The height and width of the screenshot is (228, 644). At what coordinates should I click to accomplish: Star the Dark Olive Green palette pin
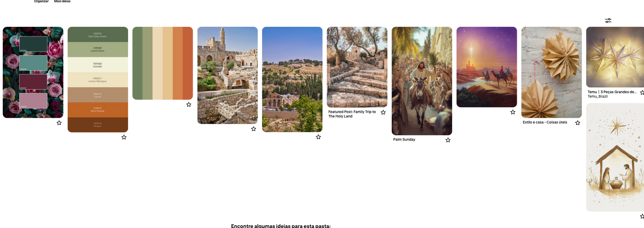(x=124, y=137)
